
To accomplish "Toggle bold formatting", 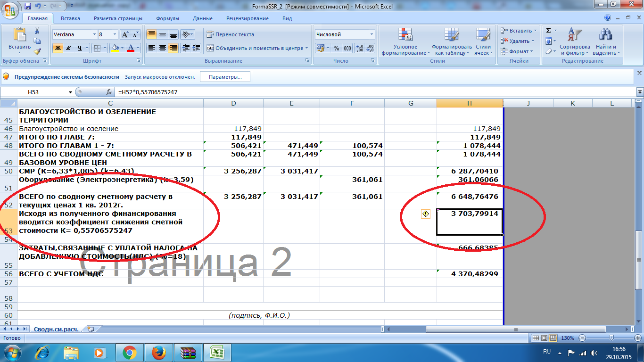I will coord(58,48).
